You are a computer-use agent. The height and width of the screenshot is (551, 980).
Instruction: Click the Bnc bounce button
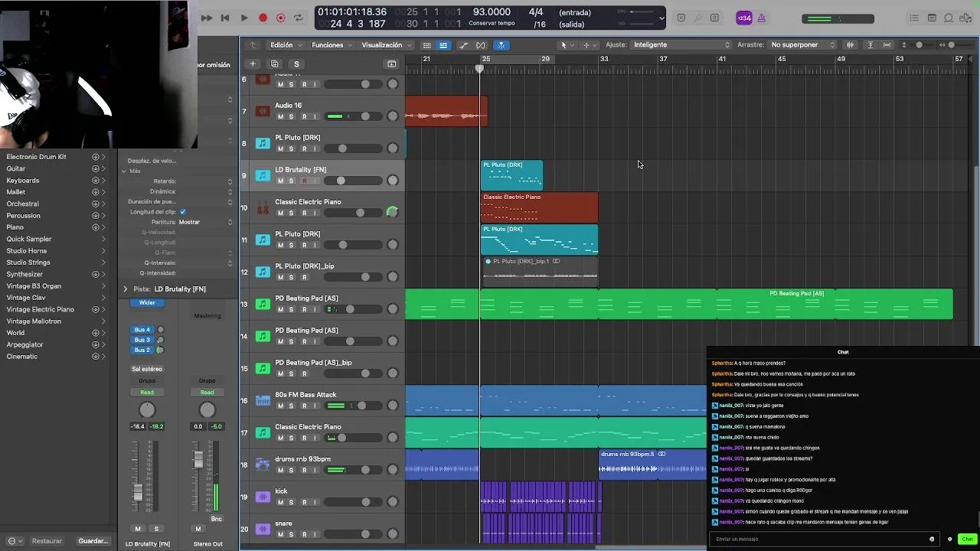tap(217, 519)
